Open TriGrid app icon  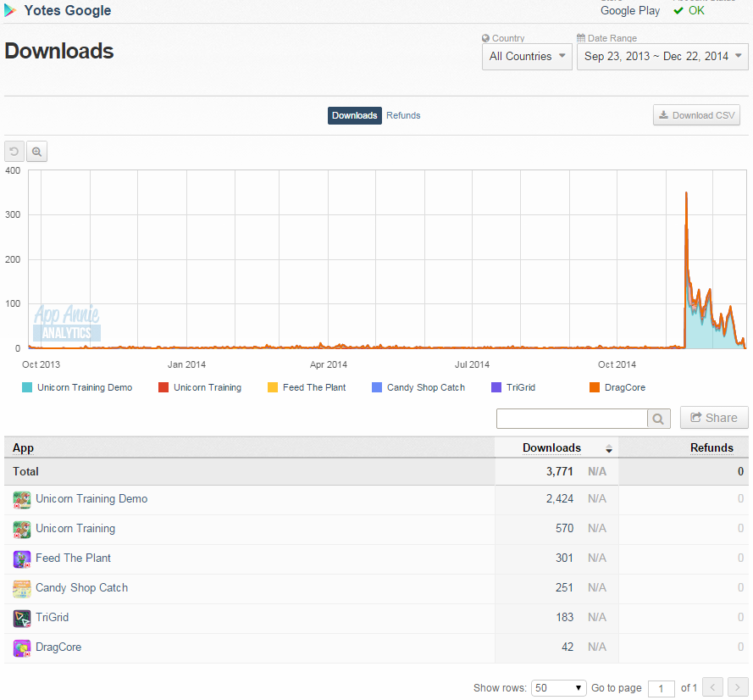point(22,619)
